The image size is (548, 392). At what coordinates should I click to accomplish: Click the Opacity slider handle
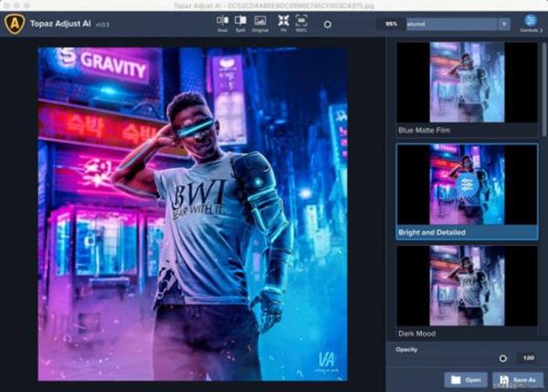point(502,358)
